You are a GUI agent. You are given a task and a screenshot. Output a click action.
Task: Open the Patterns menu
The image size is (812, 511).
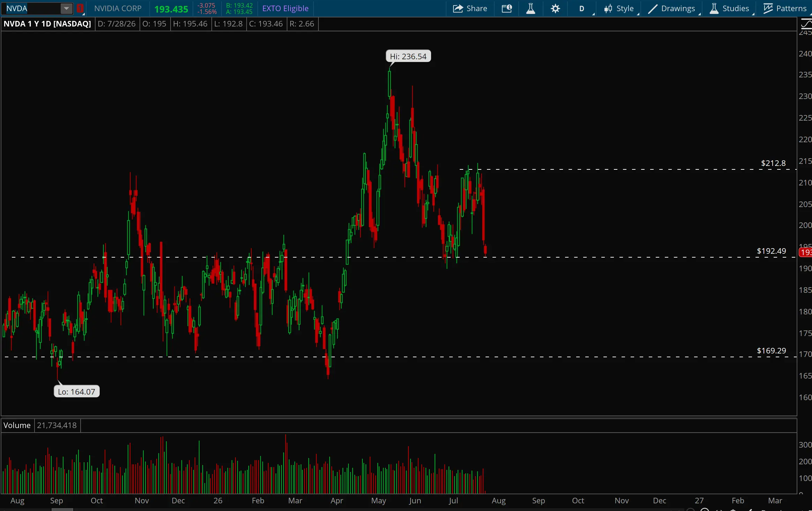point(785,8)
